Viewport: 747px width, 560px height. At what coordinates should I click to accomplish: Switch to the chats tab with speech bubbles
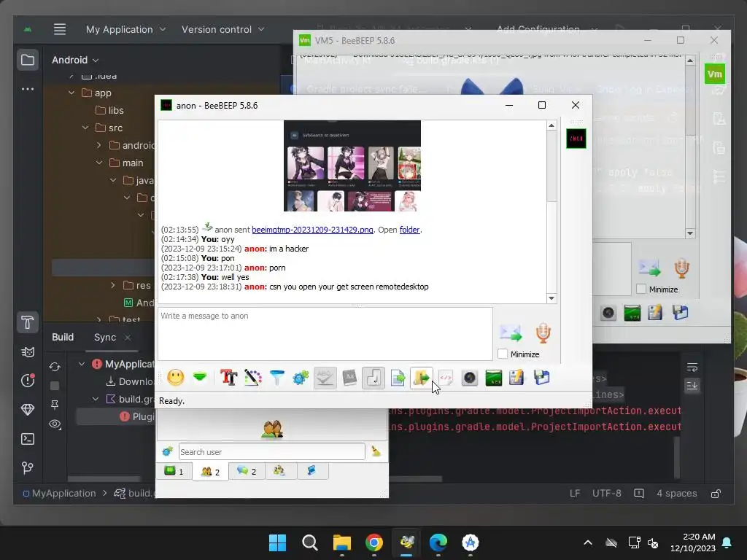point(247,471)
